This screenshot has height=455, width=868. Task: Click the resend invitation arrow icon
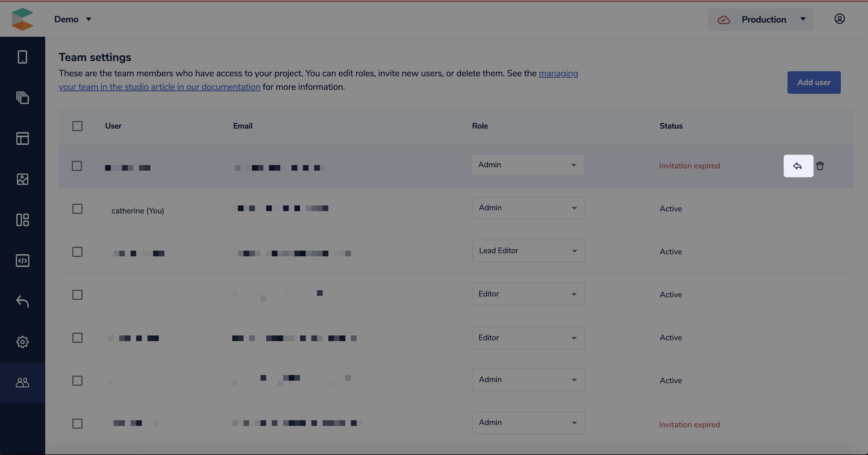pyautogui.click(x=798, y=166)
